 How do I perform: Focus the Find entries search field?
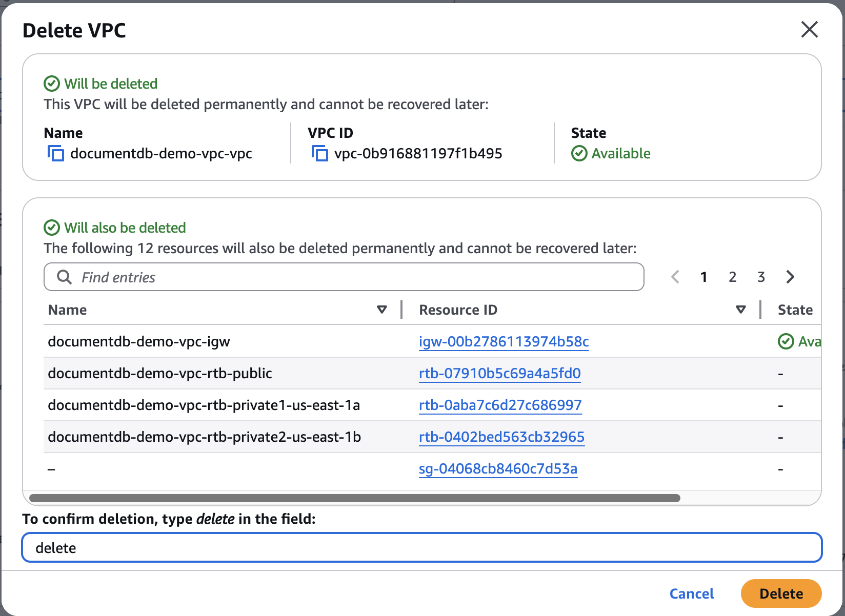[344, 277]
